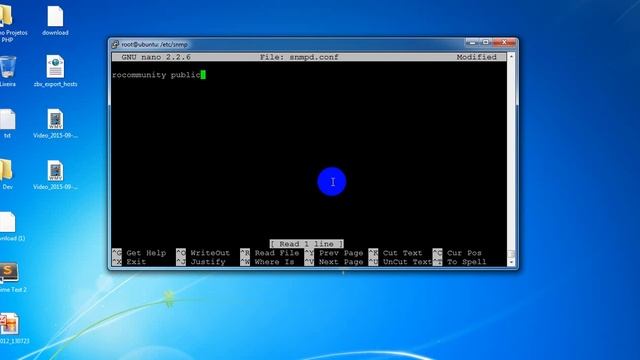Minimize the PuTTY terminal window
The image size is (640, 360).
coord(472,42)
